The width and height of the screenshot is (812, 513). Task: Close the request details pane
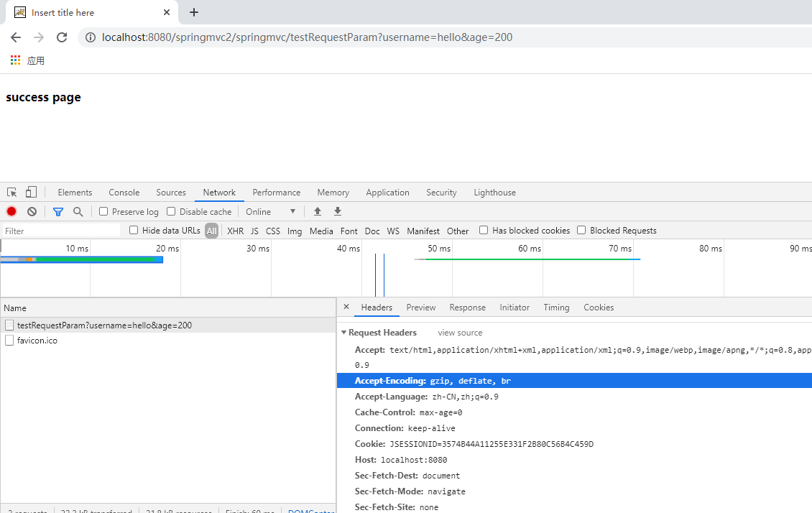346,307
